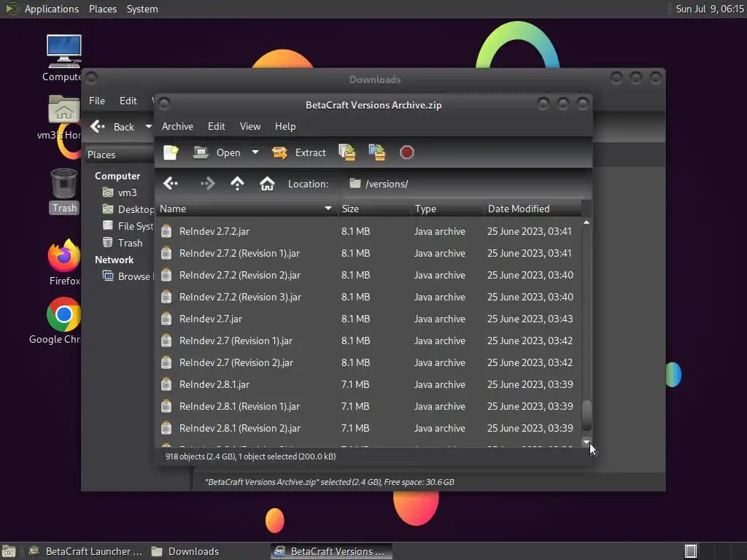Select Trash in Places sidebar
This screenshot has width=747, height=560.
pos(123,243)
